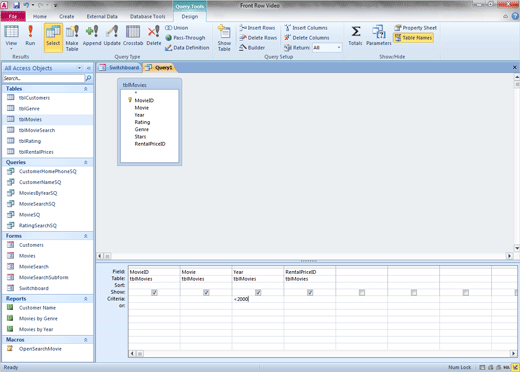
Task: Collapse the Forms group
Action: pyautogui.click(x=86, y=236)
